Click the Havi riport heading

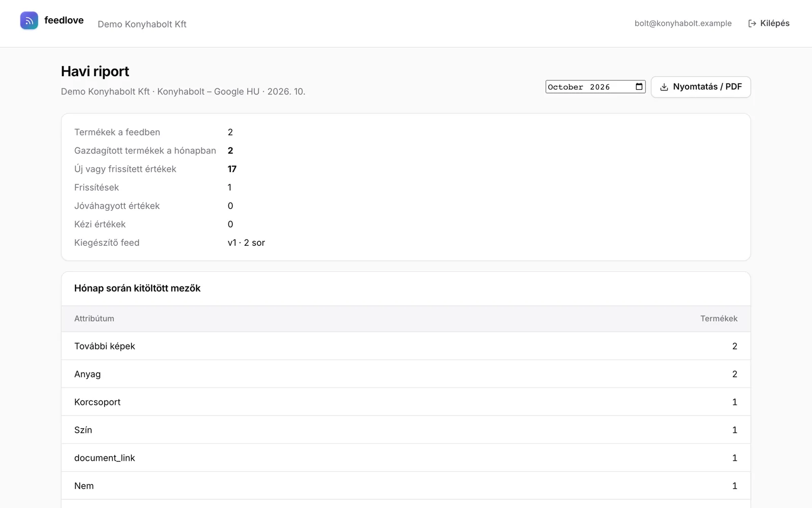95,72
